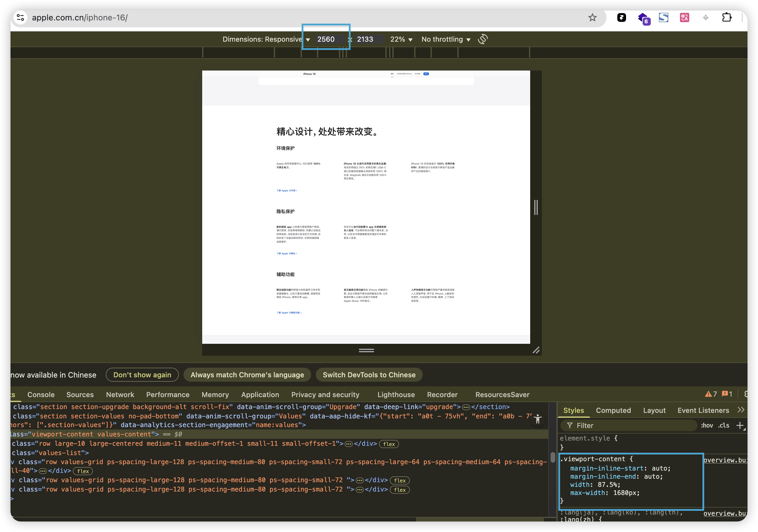Image resolution: width=758 pixels, height=532 pixels.
Task: Switch to the Performance tab
Action: coord(168,394)
